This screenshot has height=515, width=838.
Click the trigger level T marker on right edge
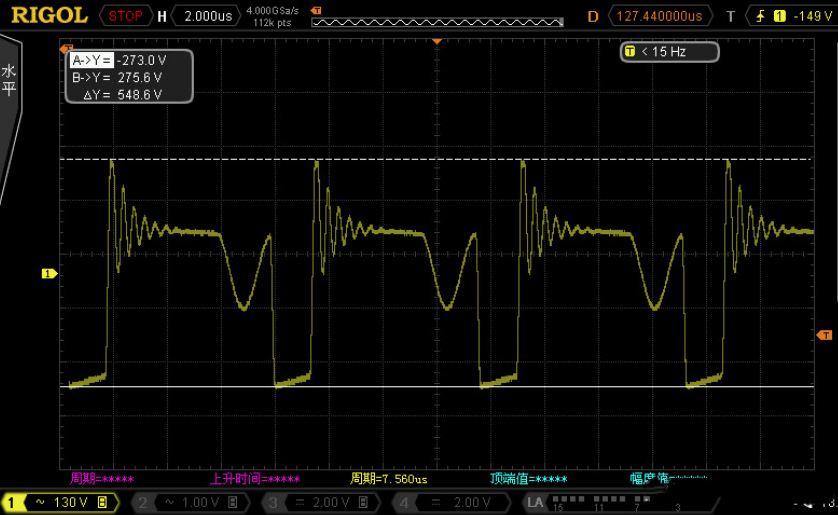(826, 335)
